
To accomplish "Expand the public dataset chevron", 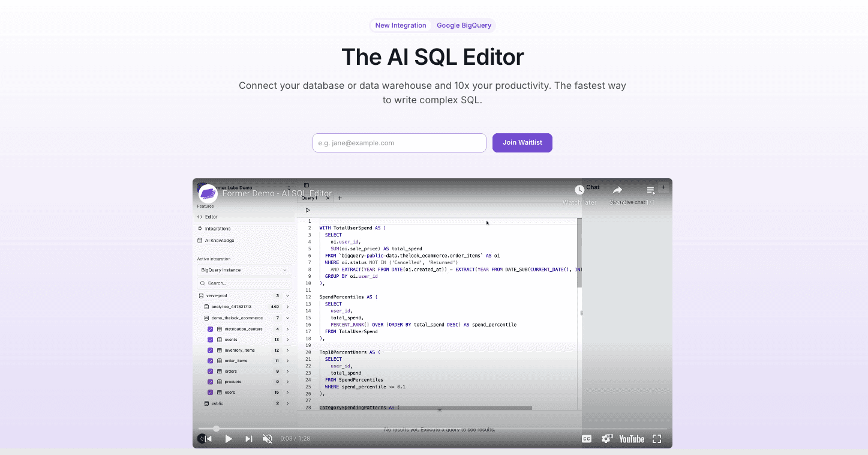I will pos(287,403).
